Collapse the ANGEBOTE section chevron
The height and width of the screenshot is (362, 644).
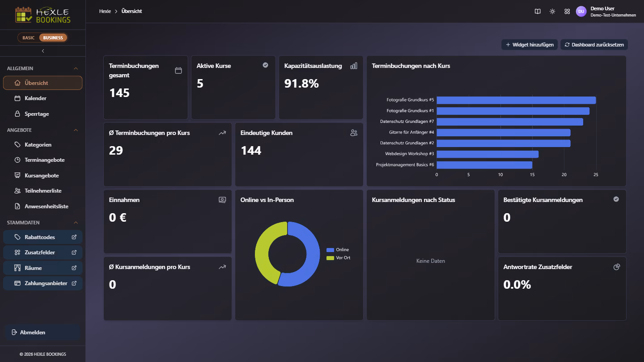point(76,130)
